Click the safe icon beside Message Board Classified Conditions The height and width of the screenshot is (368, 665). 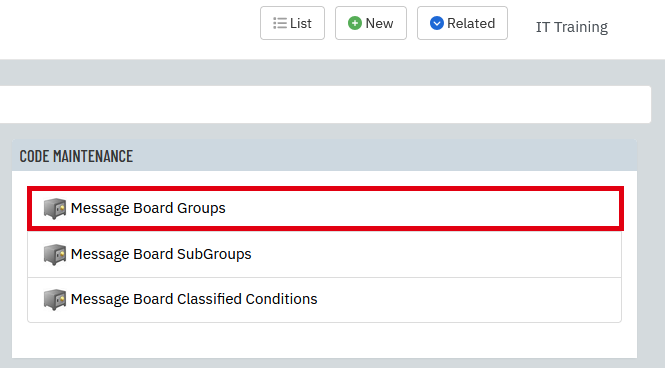(x=55, y=299)
